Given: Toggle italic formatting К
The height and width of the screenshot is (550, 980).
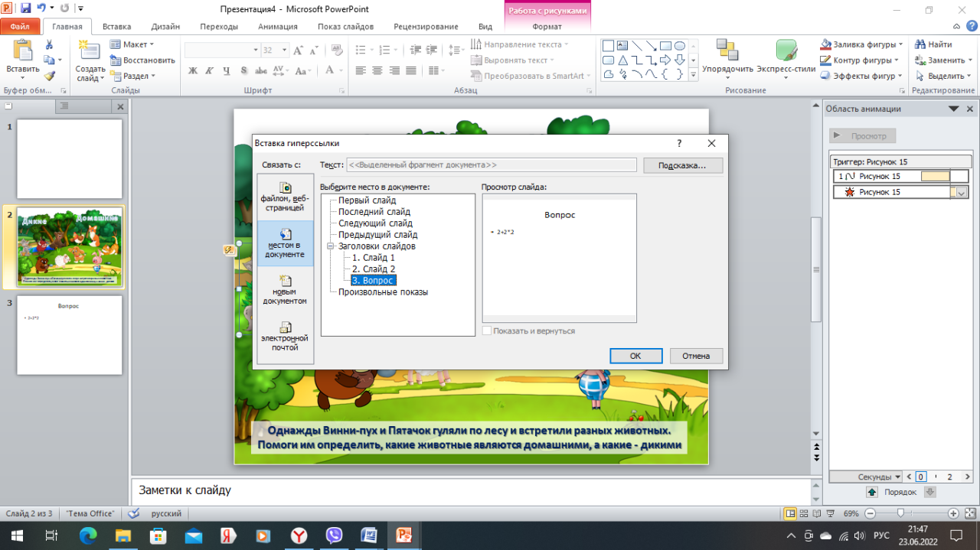Looking at the screenshot, I should coord(209,70).
